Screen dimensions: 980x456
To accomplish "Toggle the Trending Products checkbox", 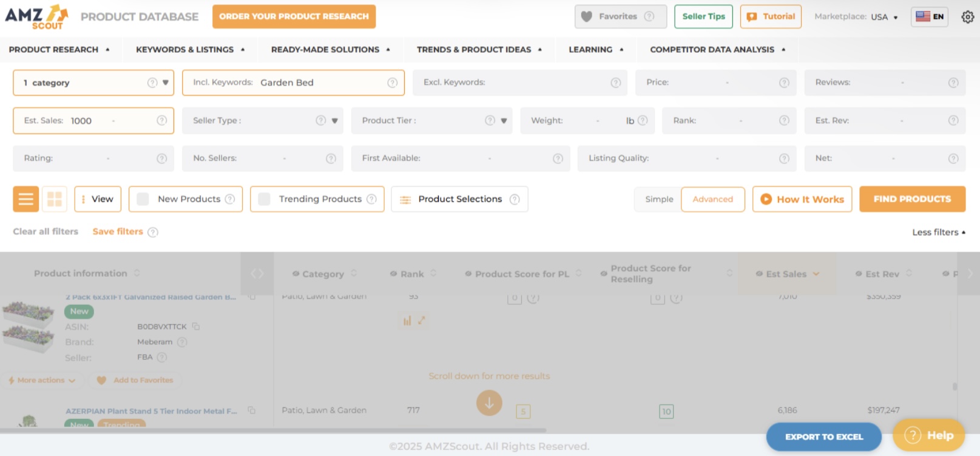I will (x=265, y=199).
